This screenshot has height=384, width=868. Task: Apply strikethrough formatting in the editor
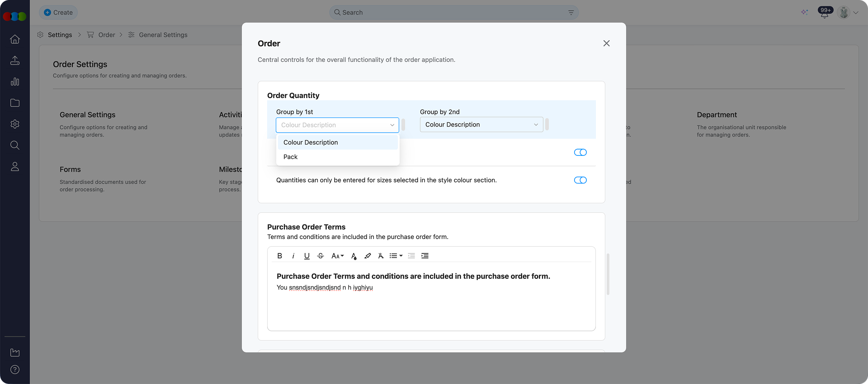(x=321, y=256)
